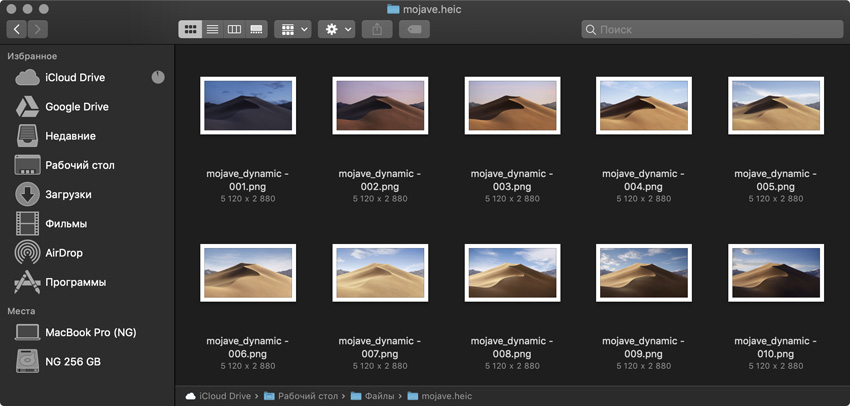Open Загрузки folder in sidebar
Screen dimensions: 850x406
click(68, 195)
